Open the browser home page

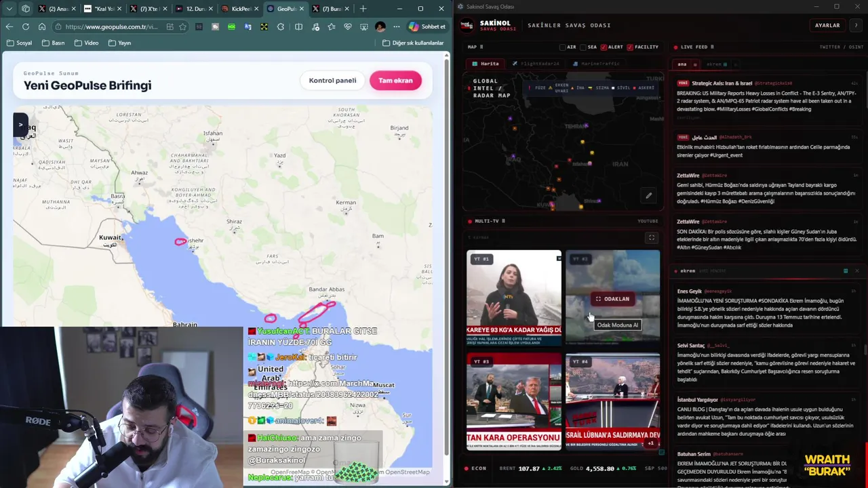41,26
